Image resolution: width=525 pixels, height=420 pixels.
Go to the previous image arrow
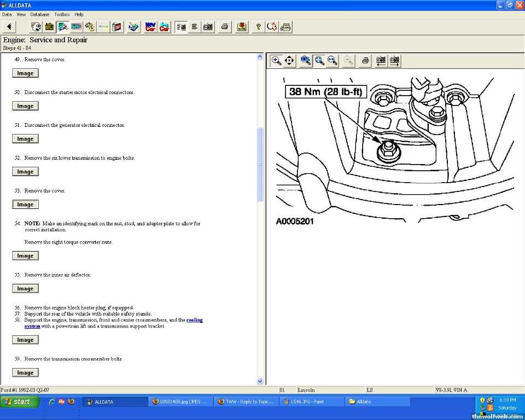(381, 61)
